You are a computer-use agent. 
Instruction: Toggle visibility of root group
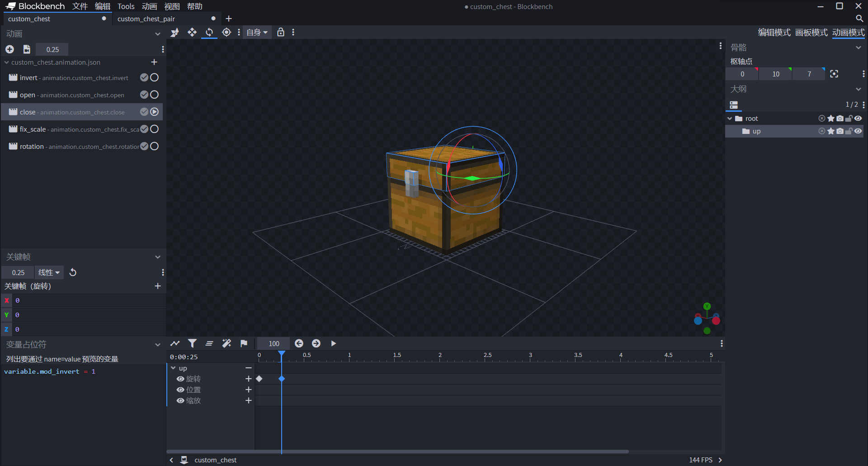point(858,119)
